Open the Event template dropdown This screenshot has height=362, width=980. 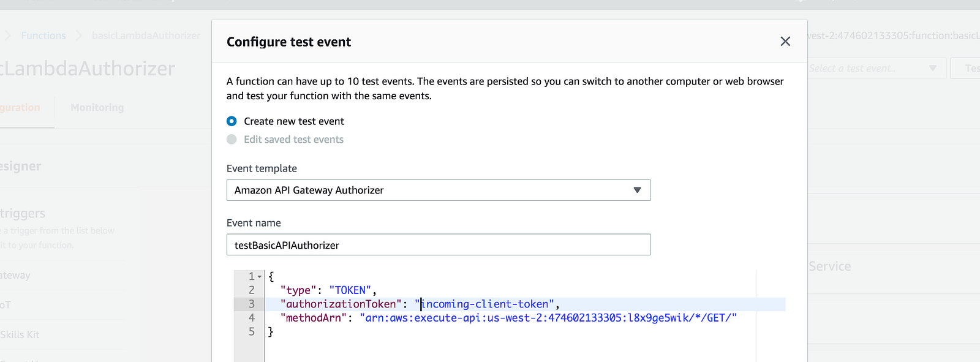439,190
